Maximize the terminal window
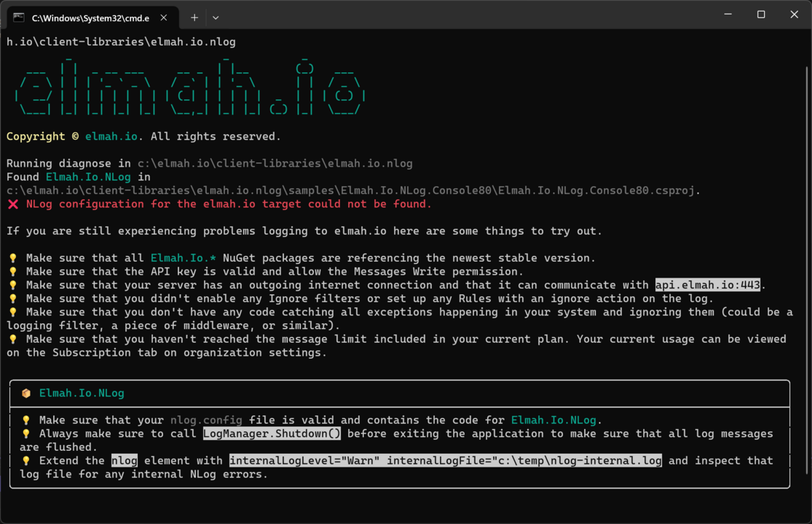Screen dimensions: 812x524 [x=761, y=14]
